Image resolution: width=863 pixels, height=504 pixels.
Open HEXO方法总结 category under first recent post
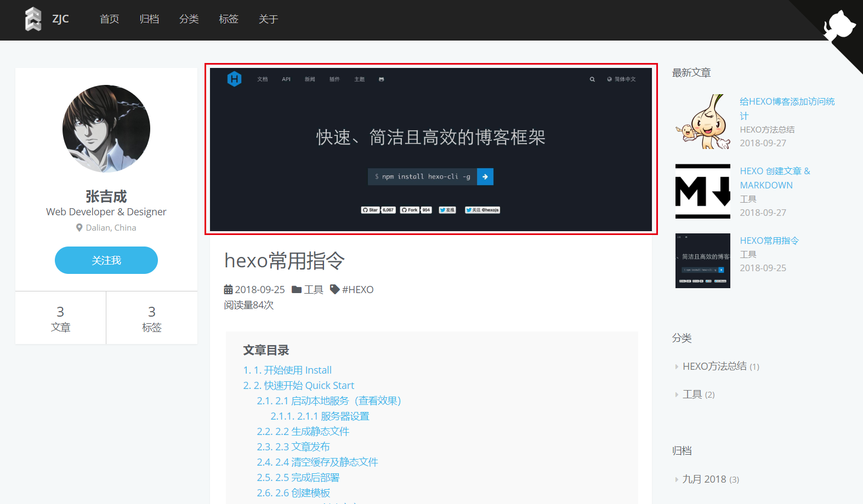click(x=767, y=129)
